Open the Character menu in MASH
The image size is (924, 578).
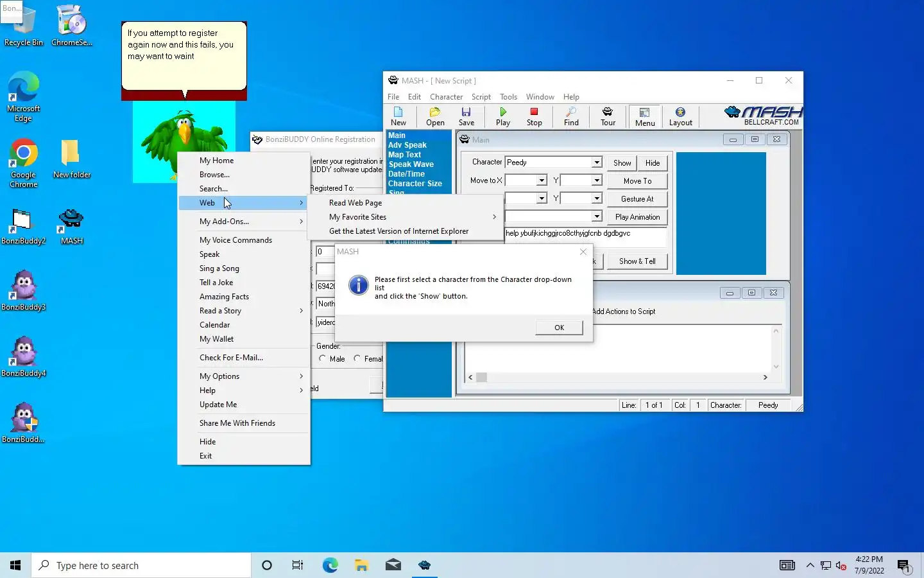click(x=446, y=97)
